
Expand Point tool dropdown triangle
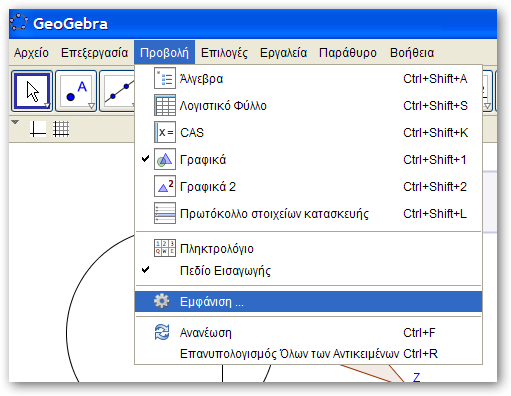[x=91, y=106]
